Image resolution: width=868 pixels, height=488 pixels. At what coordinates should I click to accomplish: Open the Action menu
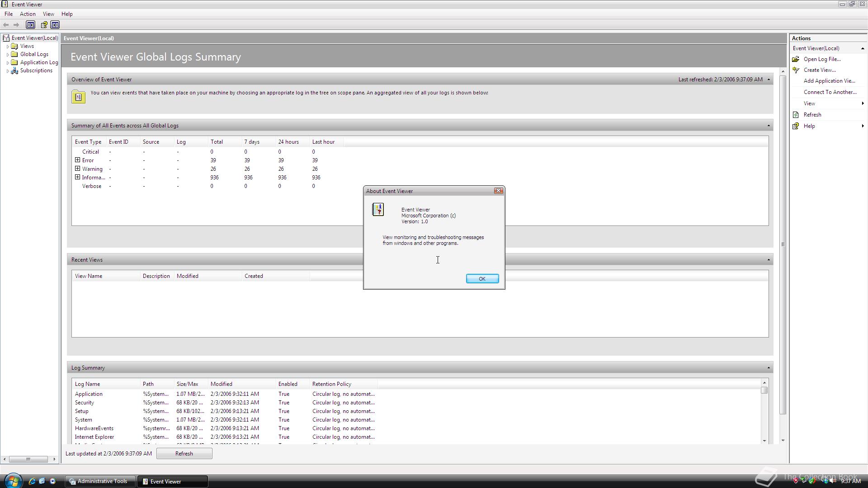tap(28, 14)
